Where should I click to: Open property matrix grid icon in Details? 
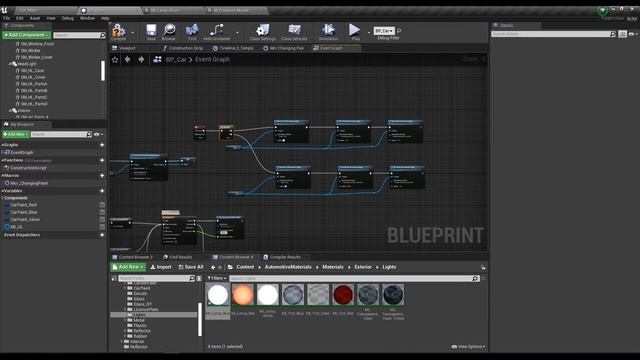pyautogui.click(x=622, y=34)
